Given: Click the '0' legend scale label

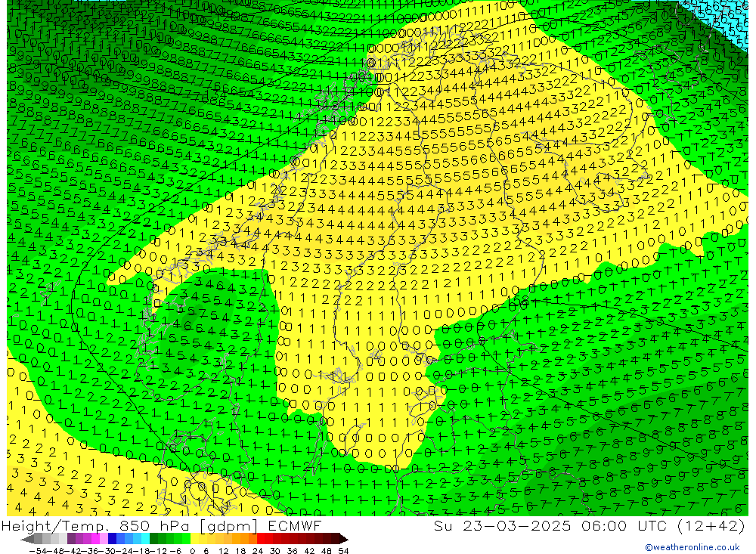Looking at the screenshot, I should click(192, 551).
